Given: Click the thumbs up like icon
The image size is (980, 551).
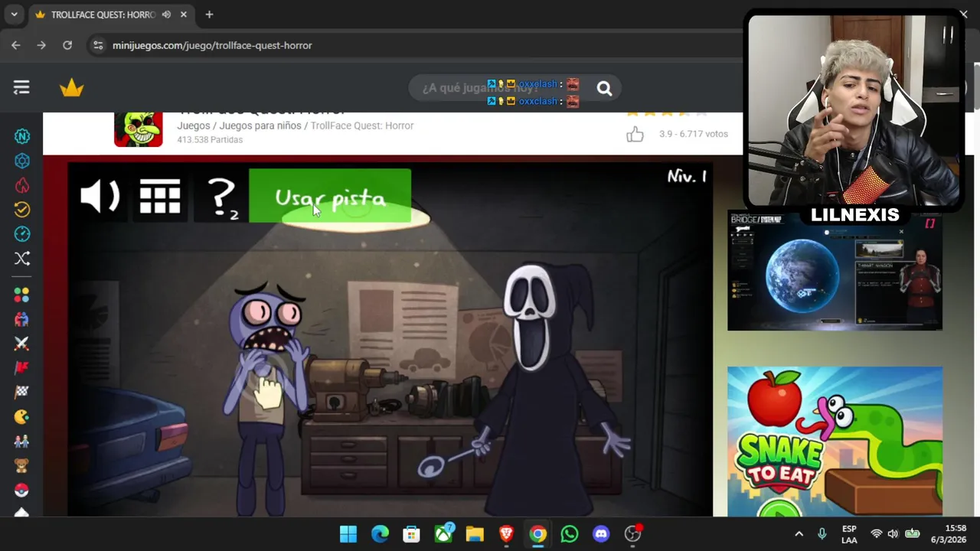Looking at the screenshot, I should (635, 135).
